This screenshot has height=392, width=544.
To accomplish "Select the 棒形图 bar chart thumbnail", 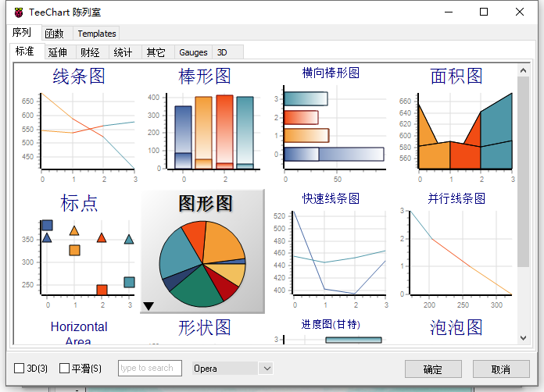I will 204,125.
